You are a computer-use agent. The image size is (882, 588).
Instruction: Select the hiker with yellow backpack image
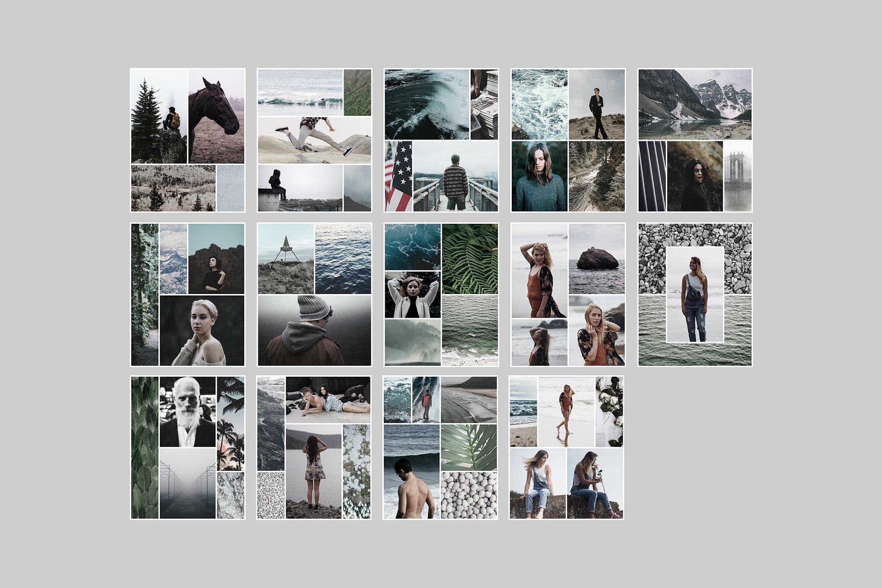point(159,116)
